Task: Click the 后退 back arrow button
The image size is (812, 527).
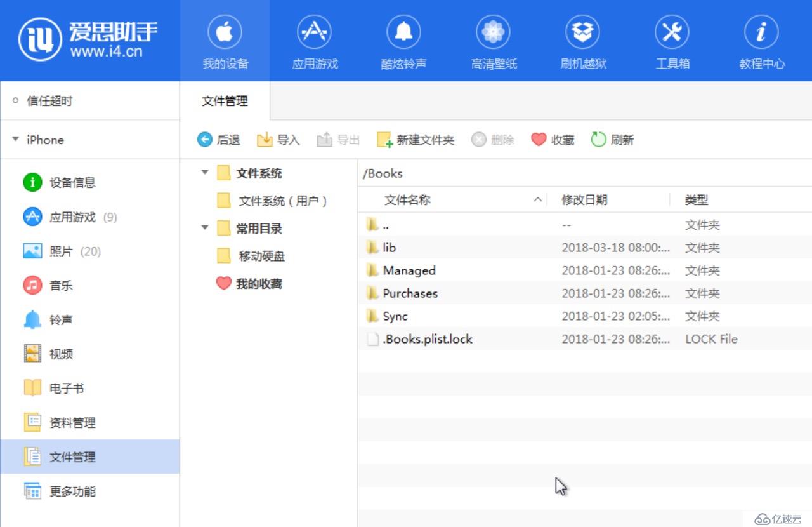Action: (219, 140)
